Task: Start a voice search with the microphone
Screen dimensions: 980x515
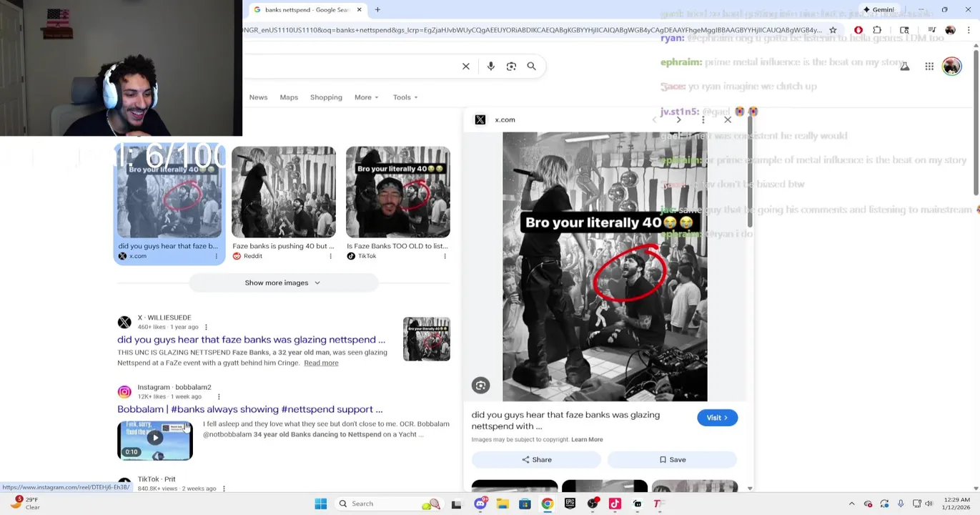Action: (490, 66)
